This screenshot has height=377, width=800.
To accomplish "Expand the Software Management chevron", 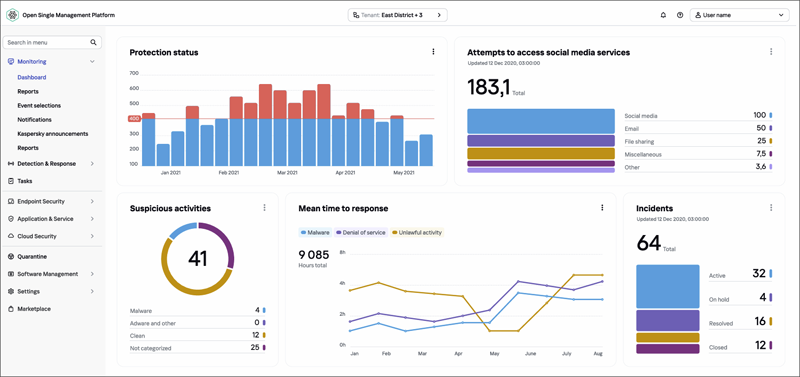I will (x=92, y=274).
